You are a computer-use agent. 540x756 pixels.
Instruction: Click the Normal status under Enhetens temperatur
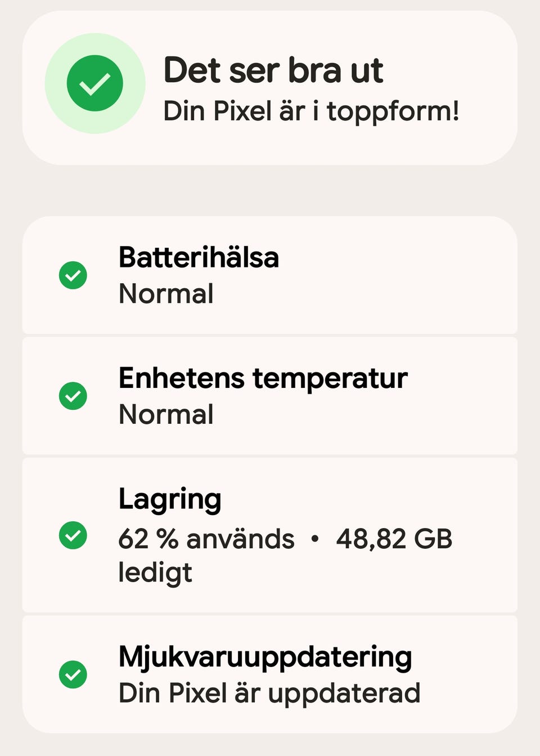tap(166, 414)
